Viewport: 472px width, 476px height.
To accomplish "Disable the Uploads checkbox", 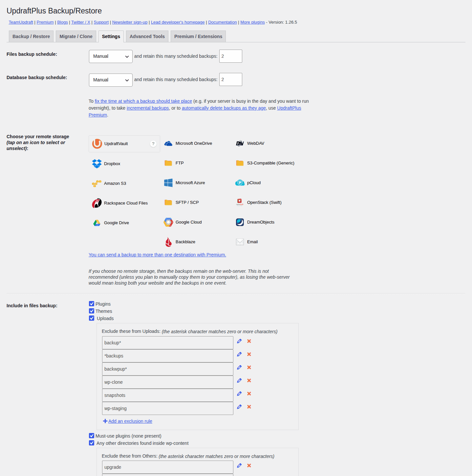I will 92,318.
